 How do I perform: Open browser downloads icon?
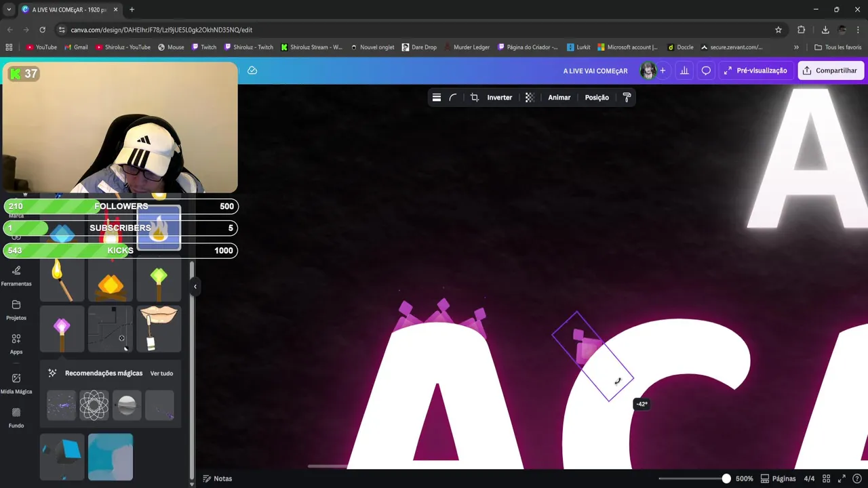tap(825, 30)
